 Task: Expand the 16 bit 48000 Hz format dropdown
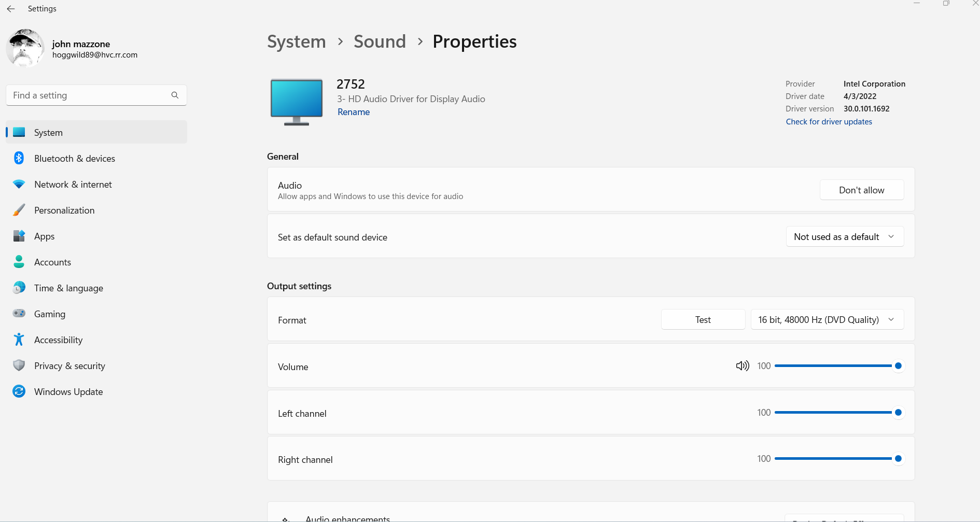tap(827, 320)
